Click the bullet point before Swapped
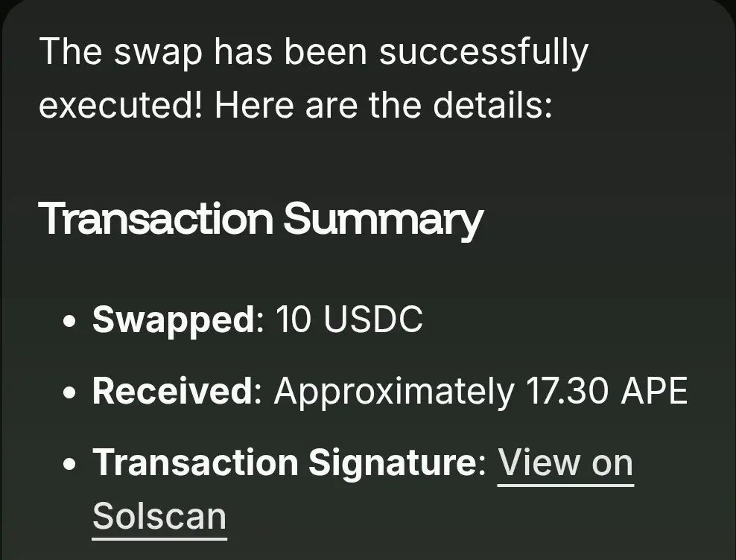 point(69,322)
